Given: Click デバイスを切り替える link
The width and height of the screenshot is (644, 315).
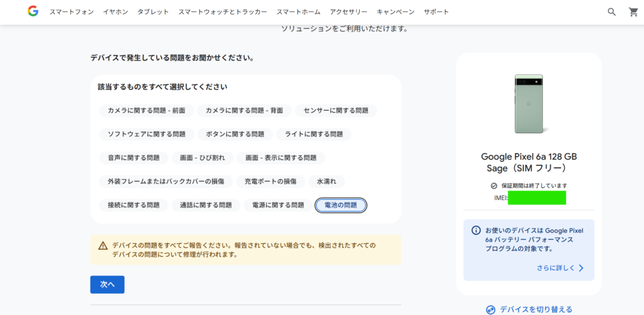Looking at the screenshot, I should pyautogui.click(x=536, y=309).
